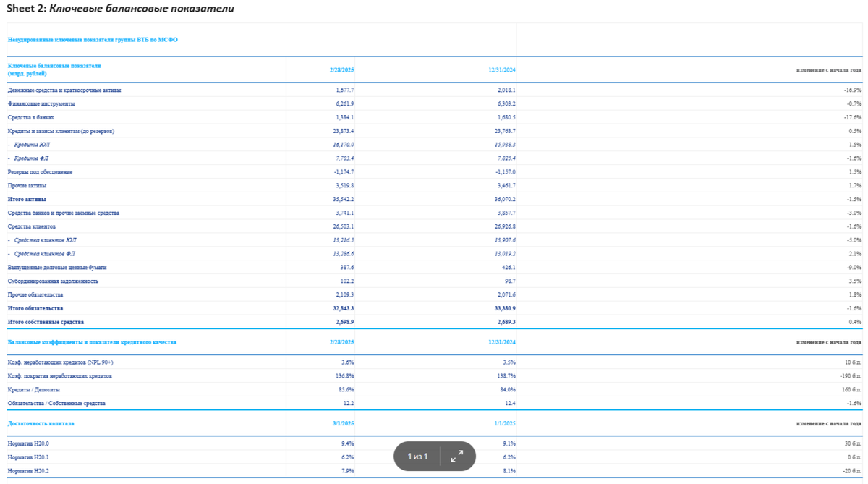Click the page indicator '1 из 1'
Viewport: 868px width, 484px height.
(x=417, y=457)
